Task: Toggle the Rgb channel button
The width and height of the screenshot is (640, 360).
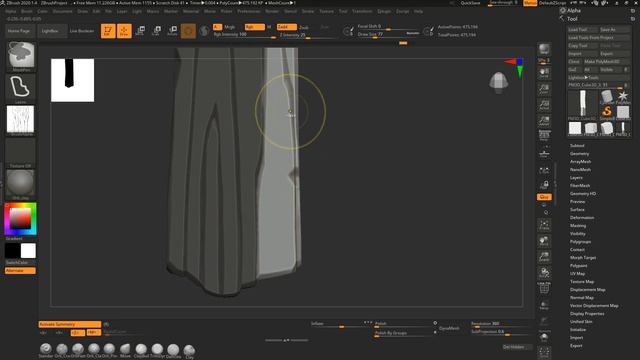Action: (254, 27)
